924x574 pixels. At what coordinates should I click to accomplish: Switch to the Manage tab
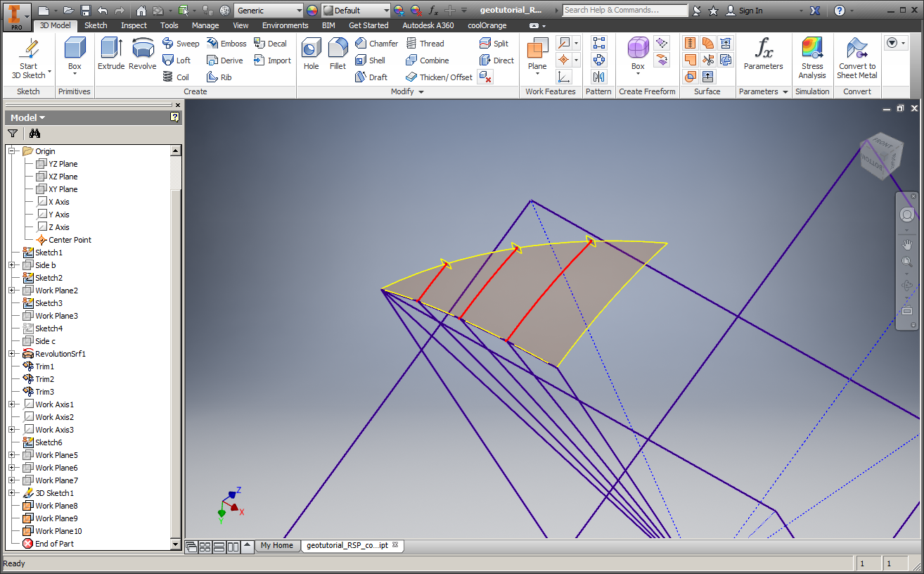point(205,25)
